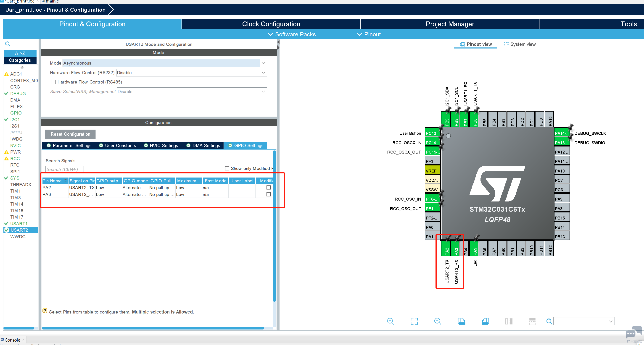Select RCC in the peripheral list
Viewport: 644px width, 345px height.
pyautogui.click(x=15, y=159)
